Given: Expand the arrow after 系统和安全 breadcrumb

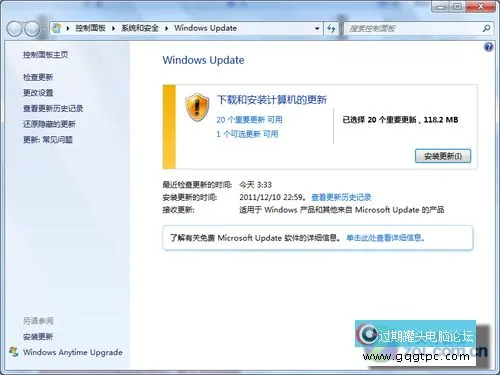Looking at the screenshot, I should 166,28.
